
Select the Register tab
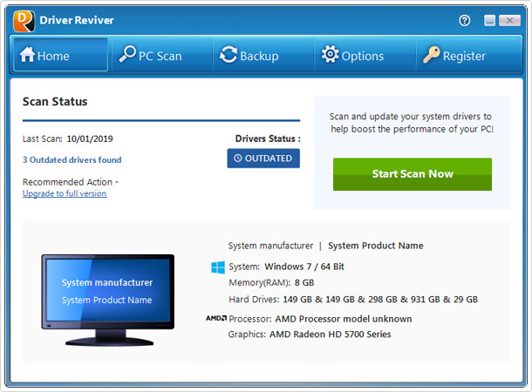tap(468, 55)
